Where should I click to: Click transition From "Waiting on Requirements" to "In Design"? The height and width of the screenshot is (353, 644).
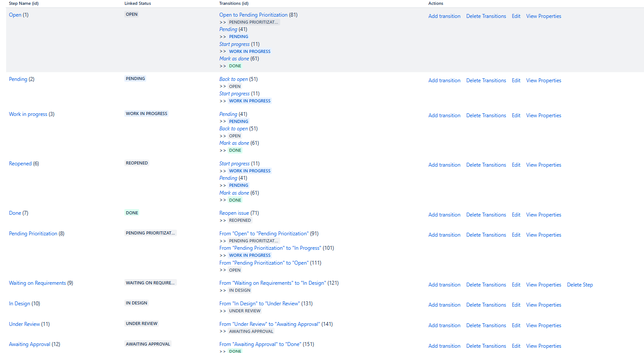(x=273, y=283)
